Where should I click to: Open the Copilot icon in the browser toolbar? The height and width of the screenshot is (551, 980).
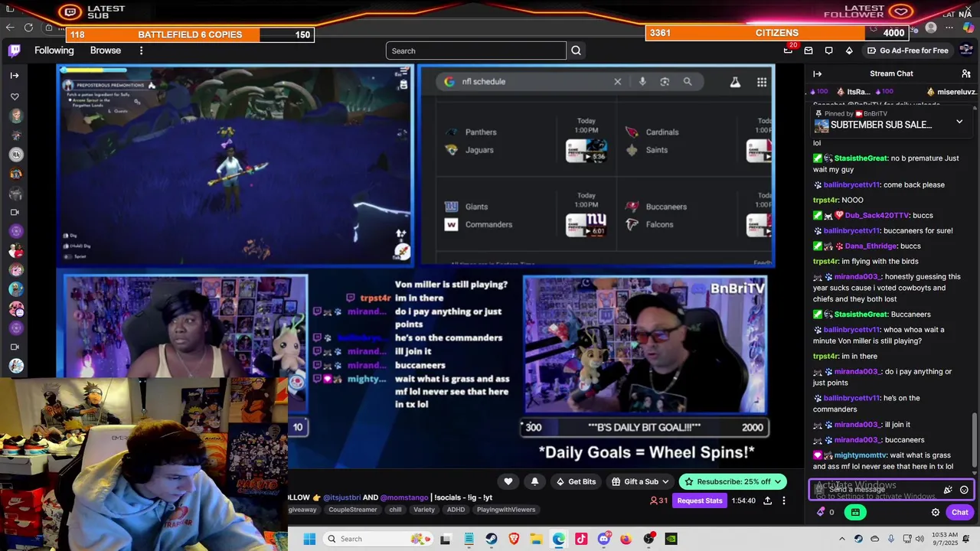968,28
